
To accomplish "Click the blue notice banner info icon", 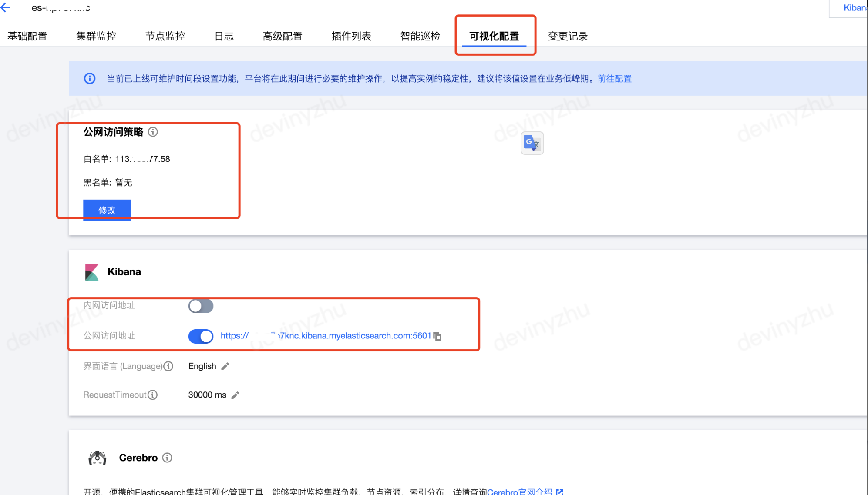I will coord(90,78).
